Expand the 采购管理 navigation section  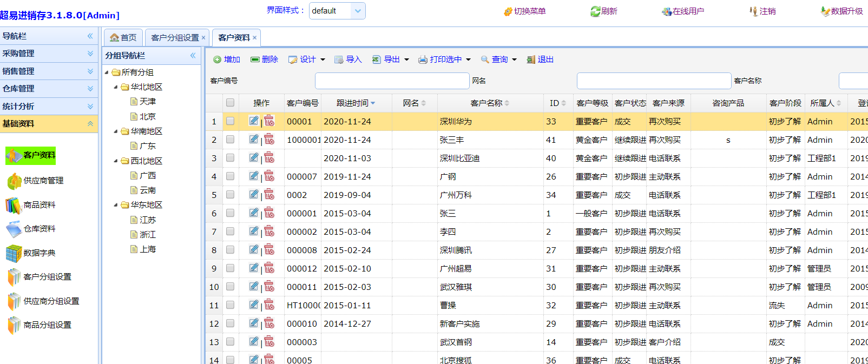(49, 54)
